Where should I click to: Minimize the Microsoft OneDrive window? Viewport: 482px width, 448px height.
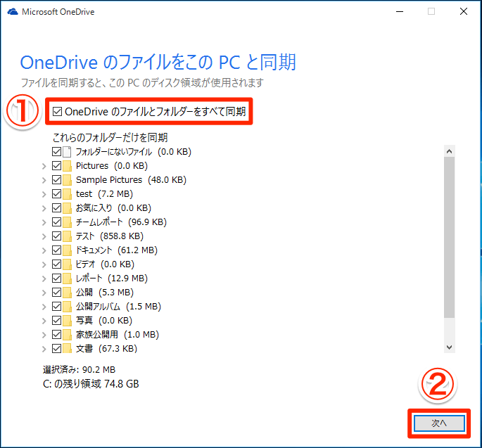[x=400, y=12]
